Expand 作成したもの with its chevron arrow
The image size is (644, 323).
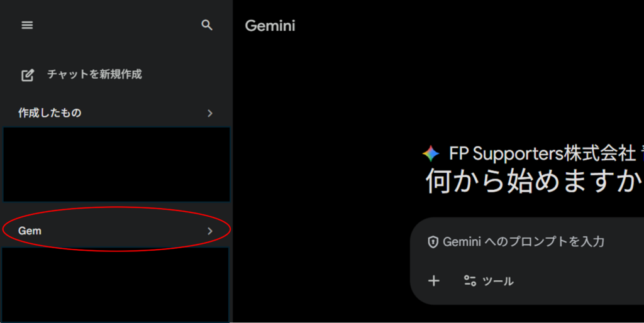(210, 113)
